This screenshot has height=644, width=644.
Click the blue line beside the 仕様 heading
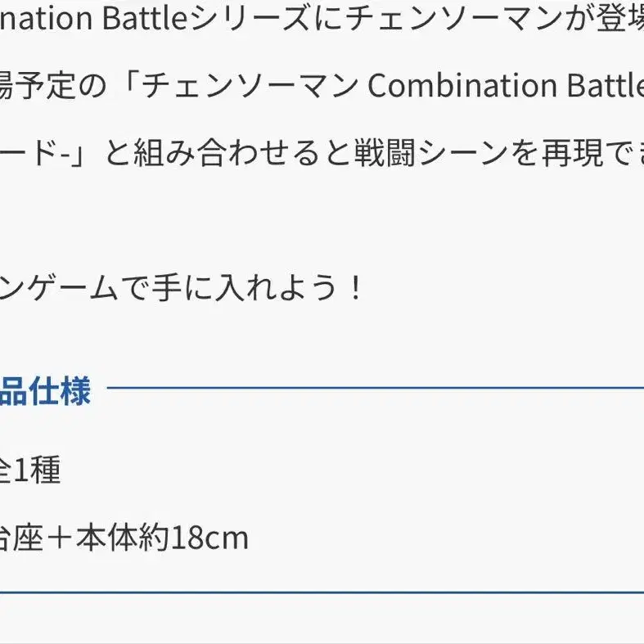pyautogui.click(x=376, y=387)
